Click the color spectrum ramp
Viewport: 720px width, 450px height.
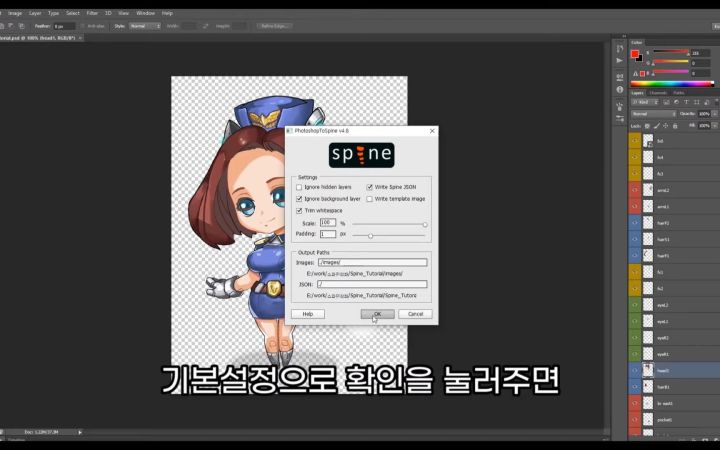tap(672, 84)
